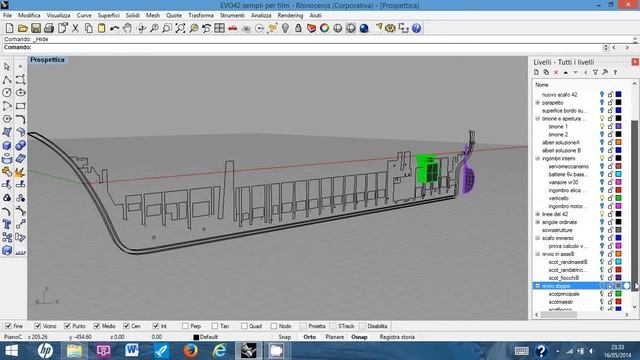The height and width of the screenshot is (360, 640).
Task: Delete layer with red X icon
Action: tap(556, 72)
